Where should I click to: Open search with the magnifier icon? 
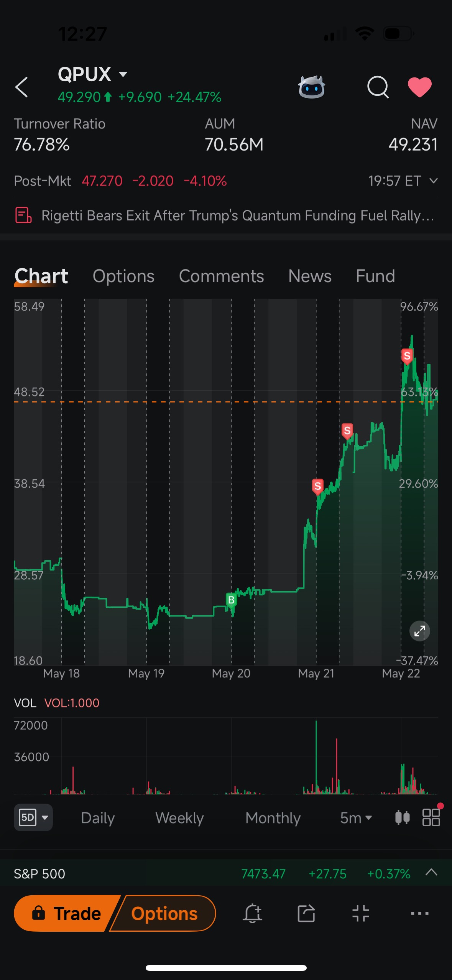378,87
